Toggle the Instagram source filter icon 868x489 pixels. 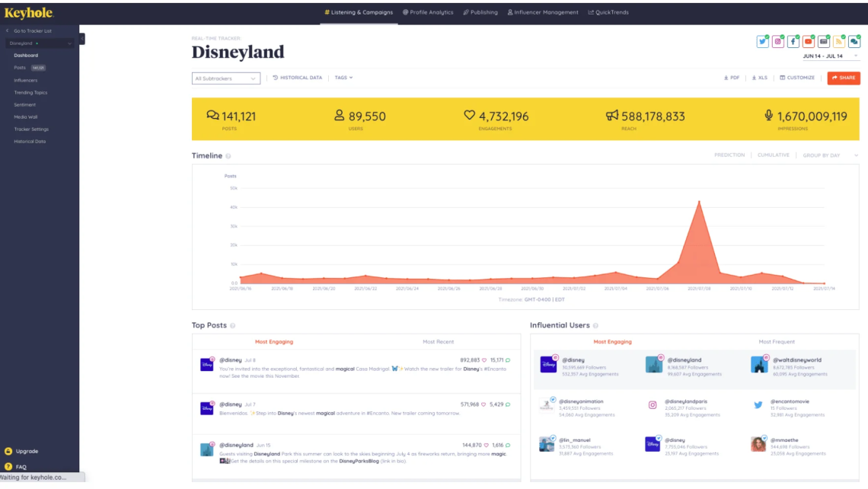(x=777, y=42)
